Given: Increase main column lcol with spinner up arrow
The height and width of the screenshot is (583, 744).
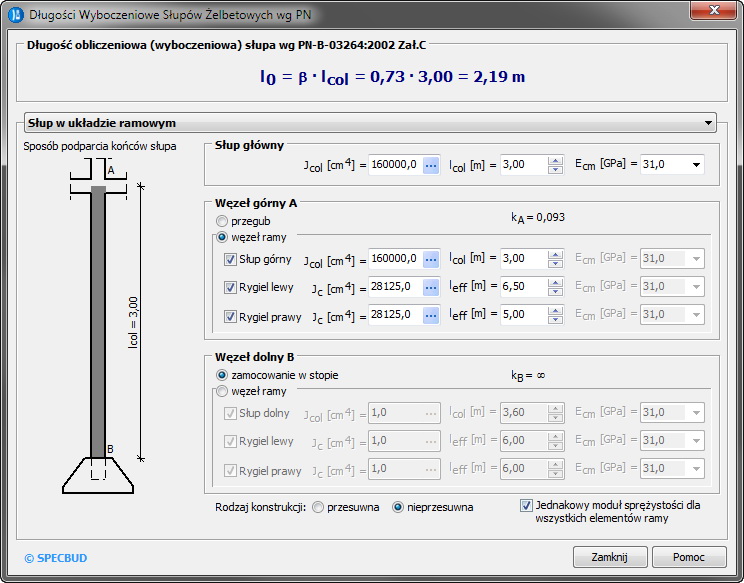Looking at the screenshot, I should pyautogui.click(x=556, y=160).
